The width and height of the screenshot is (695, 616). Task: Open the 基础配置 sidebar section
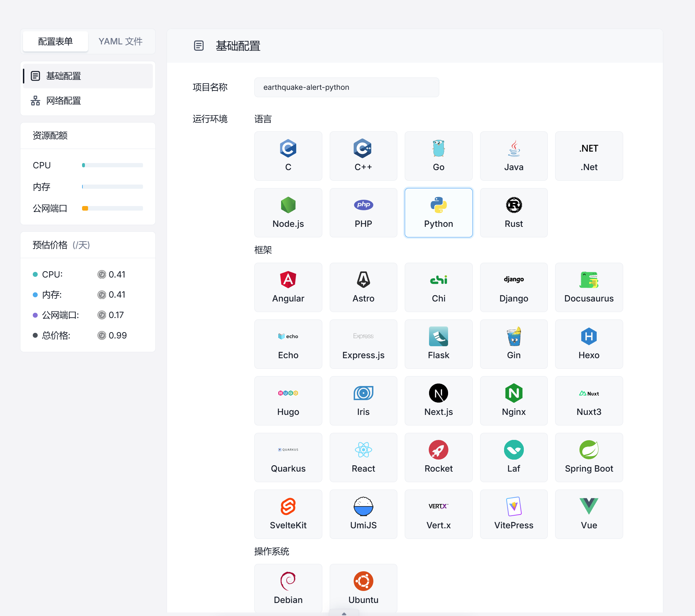click(88, 76)
